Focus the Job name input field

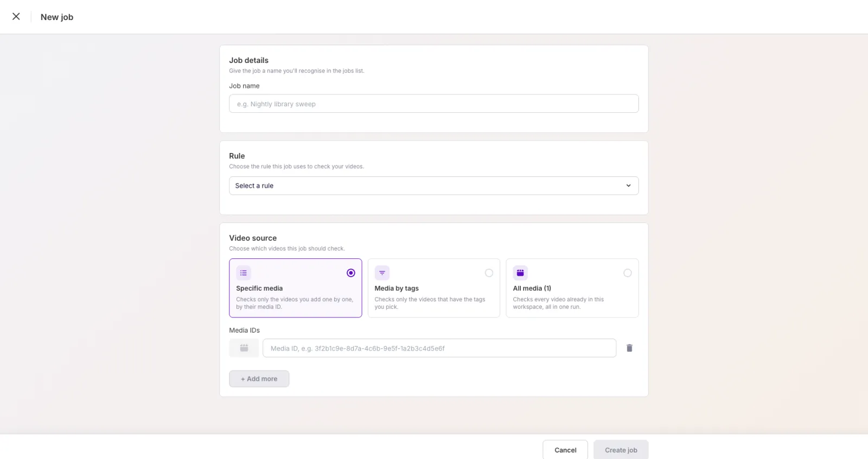click(x=434, y=104)
